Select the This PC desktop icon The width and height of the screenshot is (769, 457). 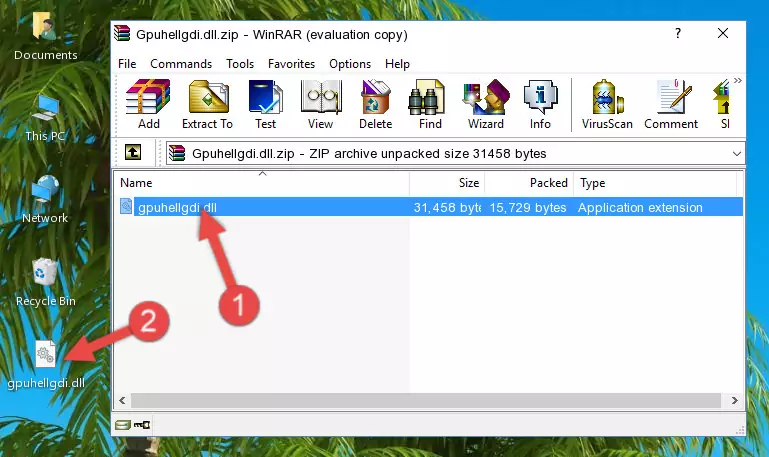[45, 118]
